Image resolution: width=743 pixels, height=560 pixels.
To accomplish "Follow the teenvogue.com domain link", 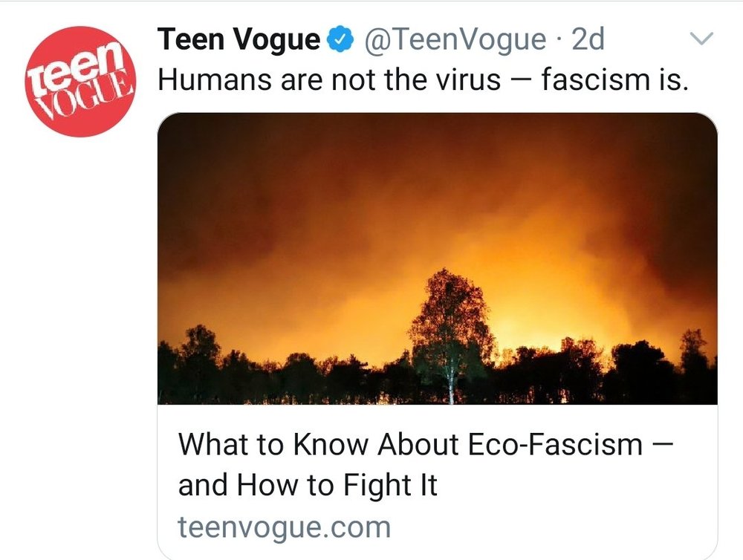I will click(x=284, y=527).
